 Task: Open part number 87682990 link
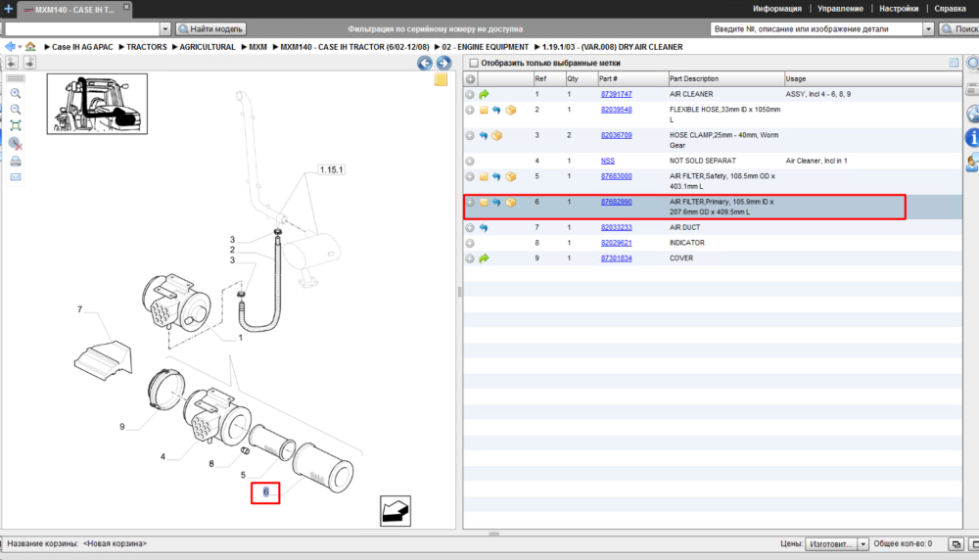click(x=616, y=203)
